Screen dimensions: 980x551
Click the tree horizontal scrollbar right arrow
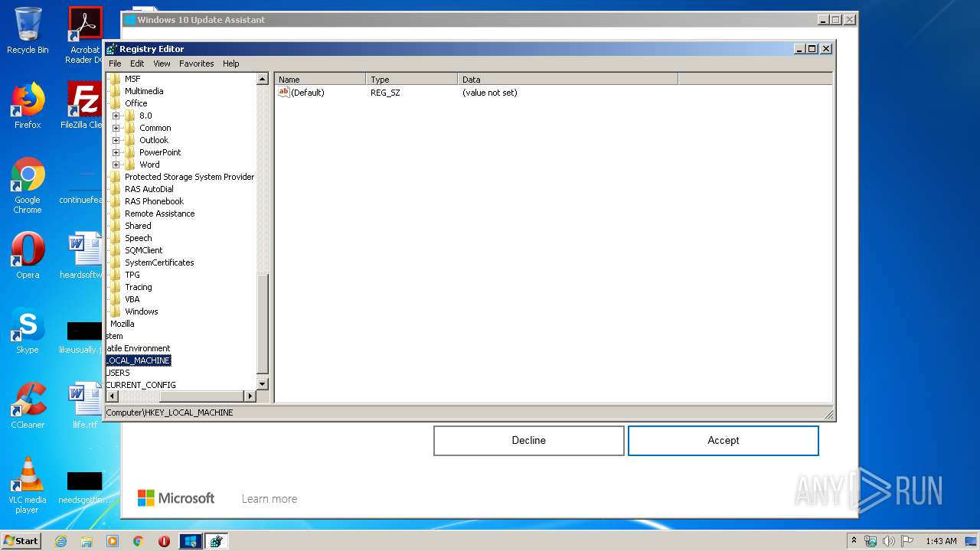pyautogui.click(x=250, y=396)
